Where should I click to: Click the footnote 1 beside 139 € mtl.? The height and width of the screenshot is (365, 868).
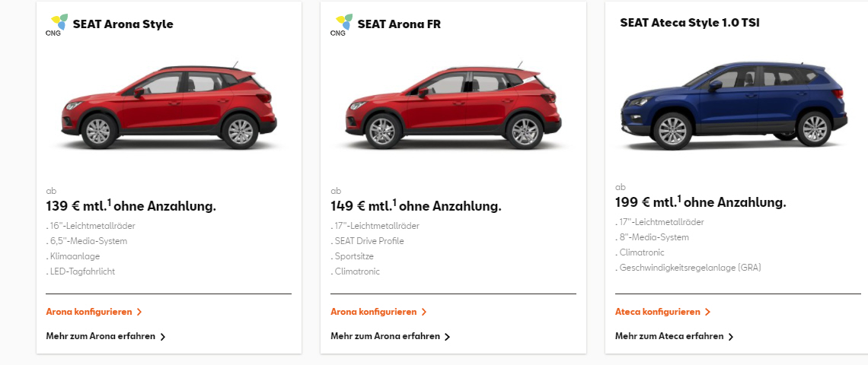click(x=109, y=202)
